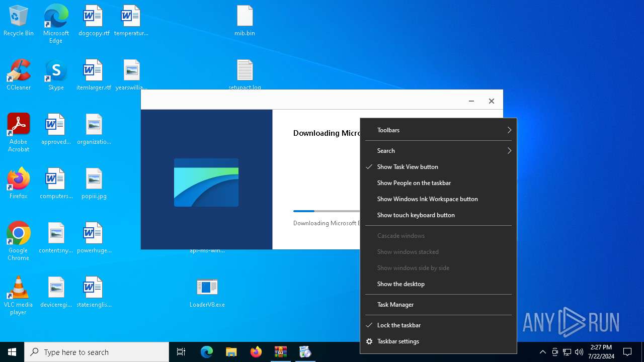The image size is (644, 362).
Task: Select the powerhuge... Word document icon
Action: click(94, 238)
